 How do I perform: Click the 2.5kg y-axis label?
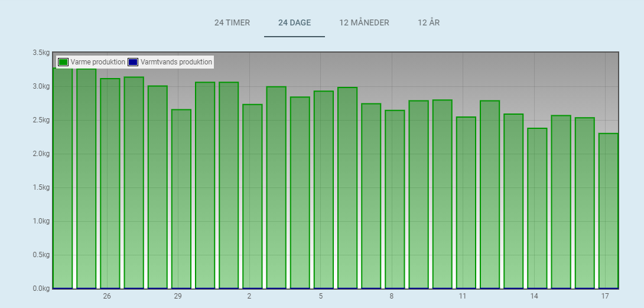[41, 120]
